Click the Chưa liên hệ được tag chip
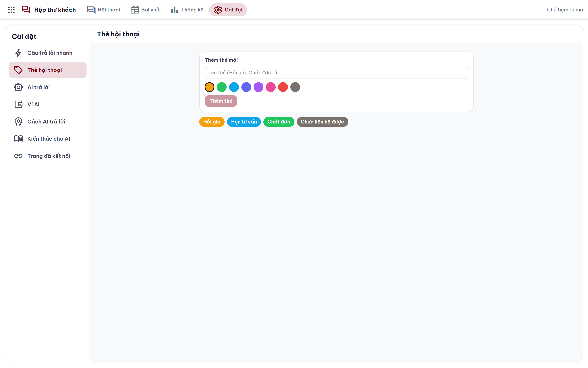Viewport: 588px width, 368px height. tap(322, 122)
